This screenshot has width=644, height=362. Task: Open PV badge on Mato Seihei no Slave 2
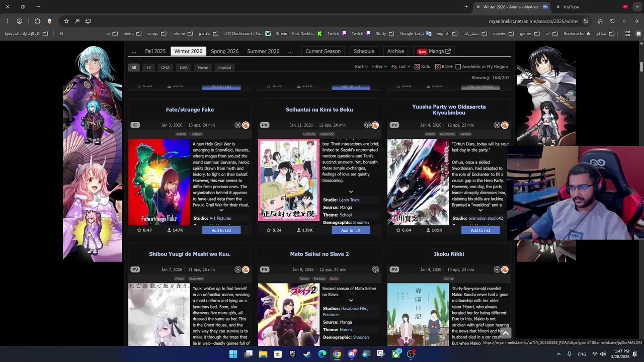tap(265, 269)
